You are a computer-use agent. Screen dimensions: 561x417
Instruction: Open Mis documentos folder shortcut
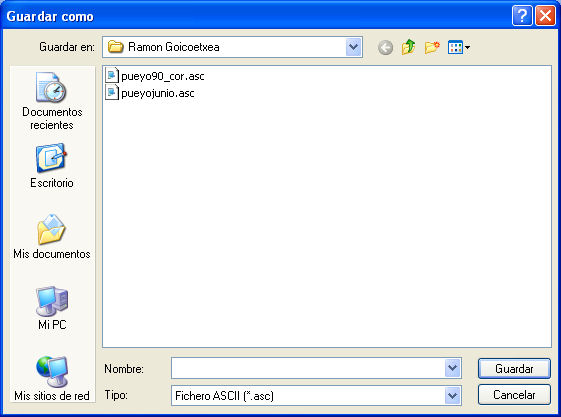click(x=52, y=236)
